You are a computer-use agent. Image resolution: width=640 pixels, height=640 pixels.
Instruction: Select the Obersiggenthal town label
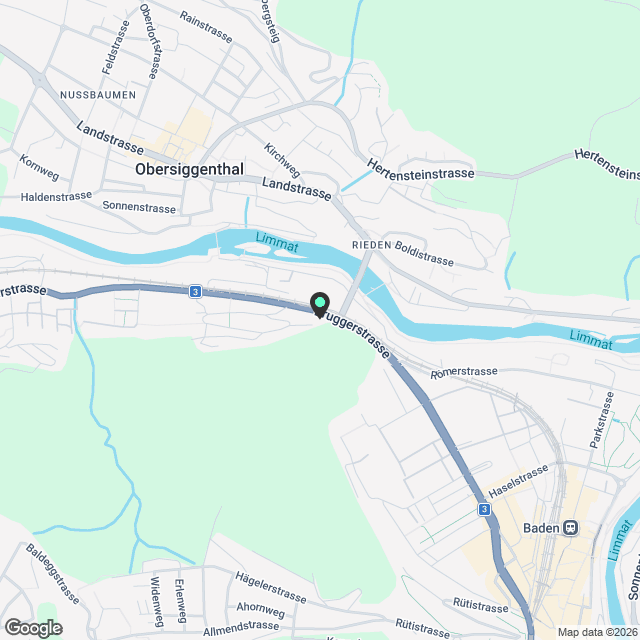click(189, 169)
